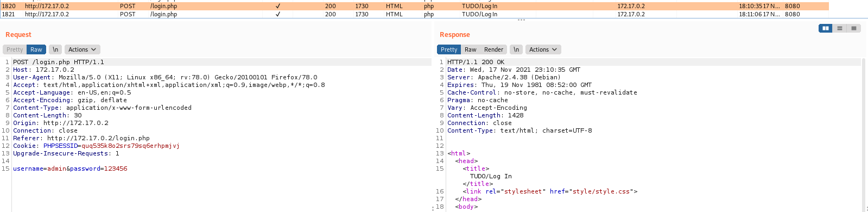The height and width of the screenshot is (212, 868).
Task: Click the params checkmark in row 1821
Action: coord(278,14)
